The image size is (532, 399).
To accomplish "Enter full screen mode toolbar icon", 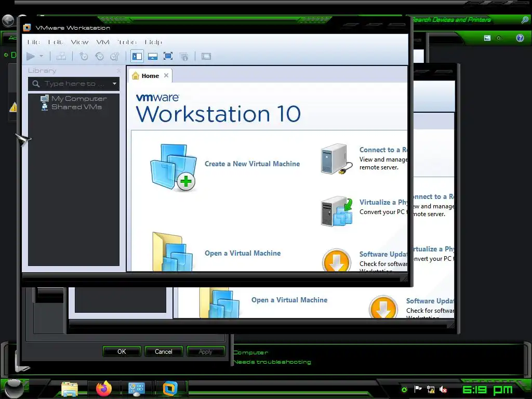I will [168, 56].
